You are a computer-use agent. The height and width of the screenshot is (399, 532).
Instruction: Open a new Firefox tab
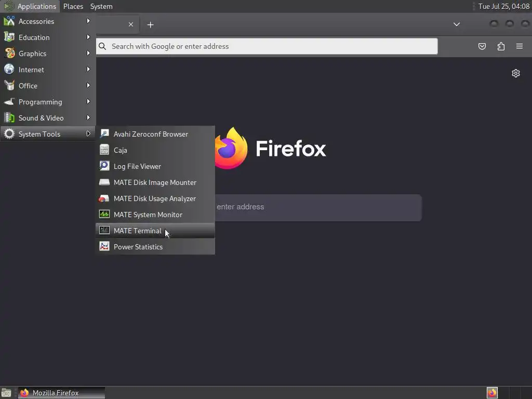tap(150, 24)
